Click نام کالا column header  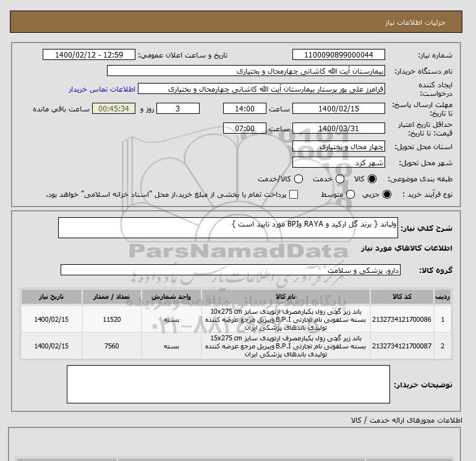point(286,296)
